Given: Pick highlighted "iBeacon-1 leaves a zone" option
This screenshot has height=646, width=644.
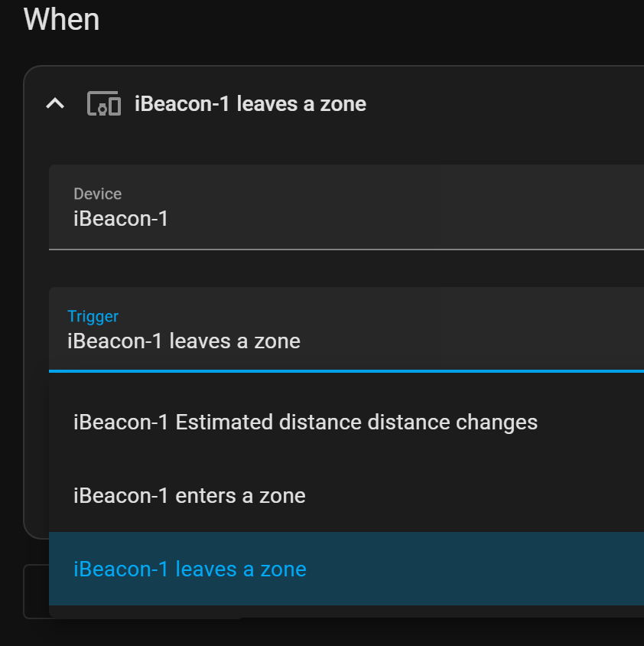Looking at the screenshot, I should pos(190,569).
